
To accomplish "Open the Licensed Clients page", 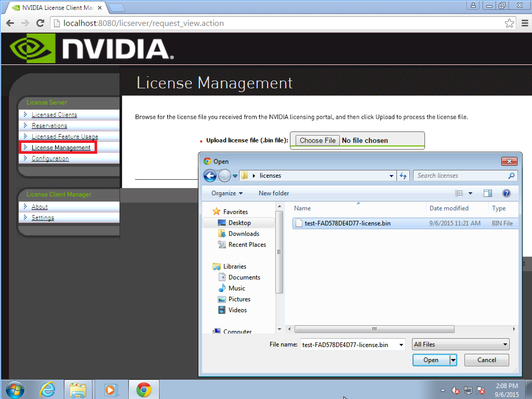I will point(54,115).
